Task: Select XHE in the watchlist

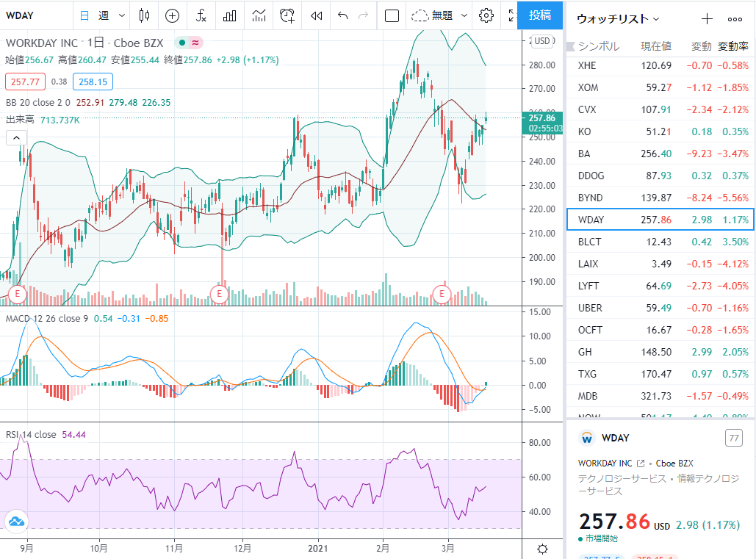Action: (660, 65)
